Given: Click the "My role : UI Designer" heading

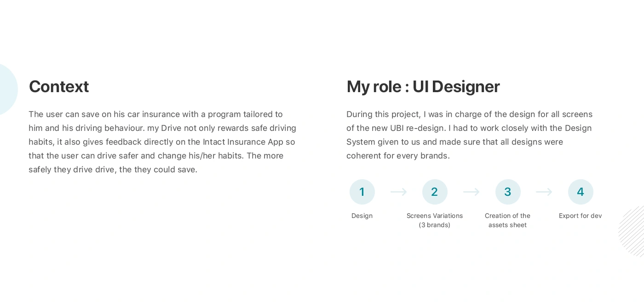Looking at the screenshot, I should point(423,87).
